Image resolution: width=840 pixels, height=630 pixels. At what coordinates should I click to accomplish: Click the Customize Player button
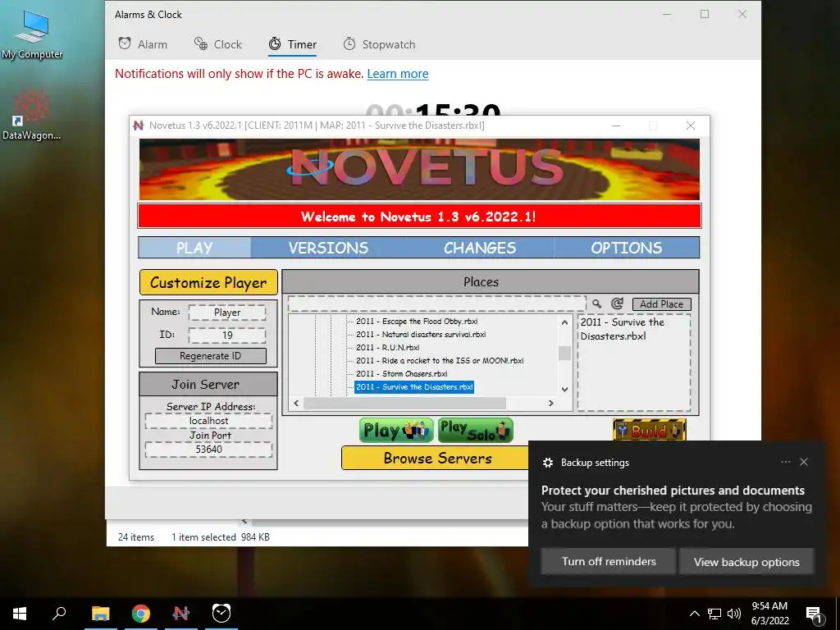coord(208,282)
